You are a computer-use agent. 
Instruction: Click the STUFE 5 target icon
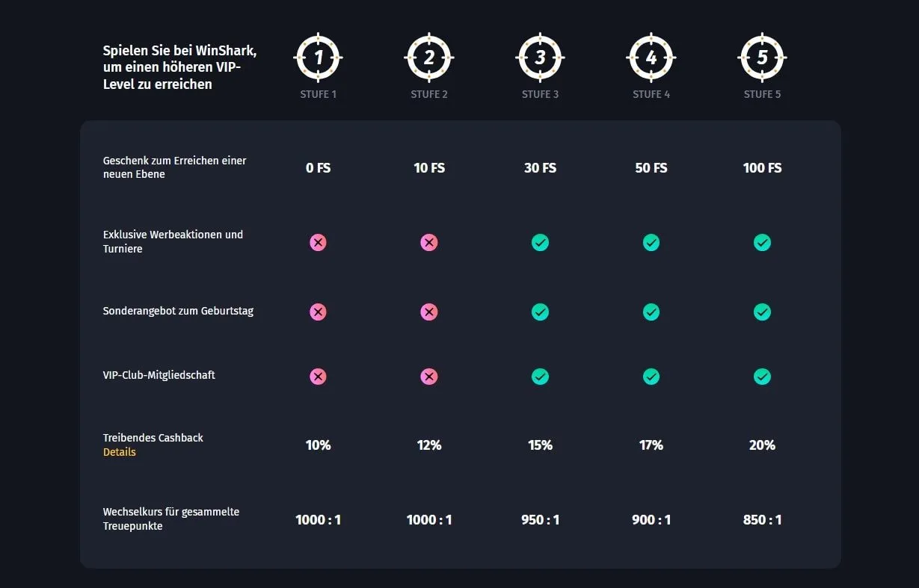click(762, 57)
